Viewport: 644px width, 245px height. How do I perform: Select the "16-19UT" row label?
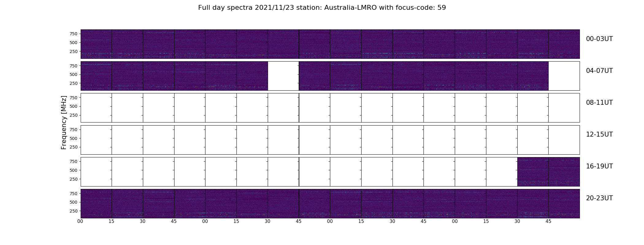tap(599, 166)
